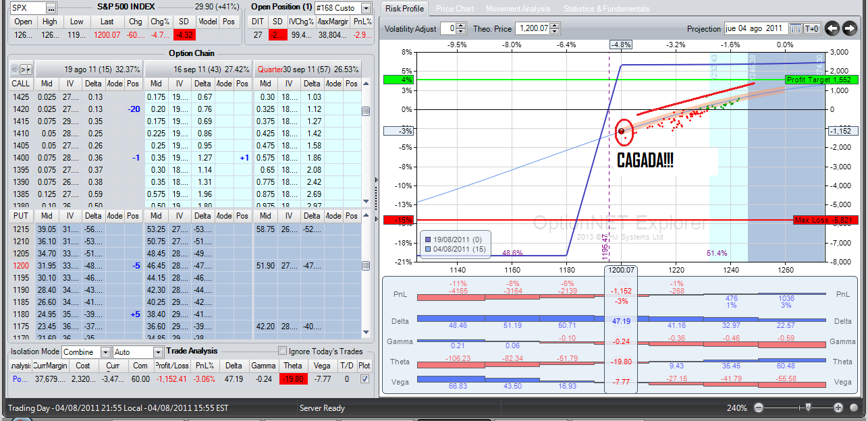This screenshot has height=421, width=868.
Task: Open the projection date calendar picker
Action: [x=795, y=28]
